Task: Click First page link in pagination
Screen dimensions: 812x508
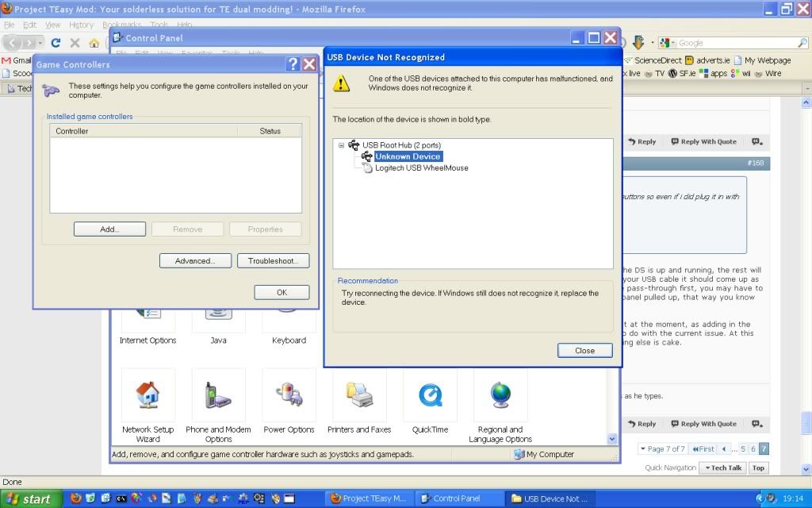Action: pyautogui.click(x=703, y=449)
